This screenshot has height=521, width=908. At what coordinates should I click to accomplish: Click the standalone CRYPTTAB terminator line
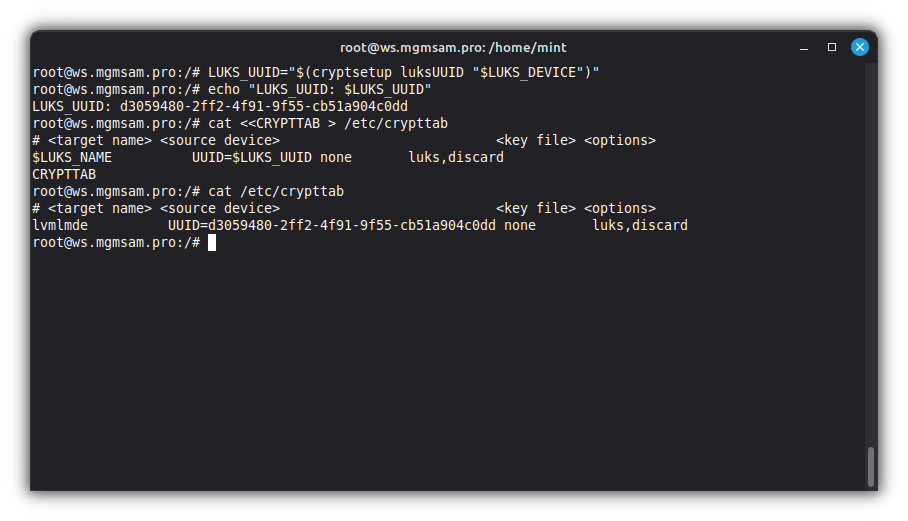(x=64, y=174)
